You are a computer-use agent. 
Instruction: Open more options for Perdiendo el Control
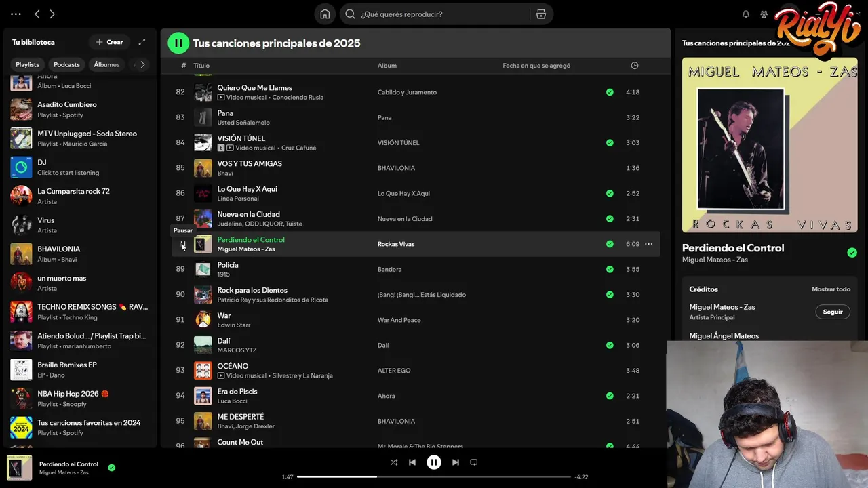click(x=648, y=244)
